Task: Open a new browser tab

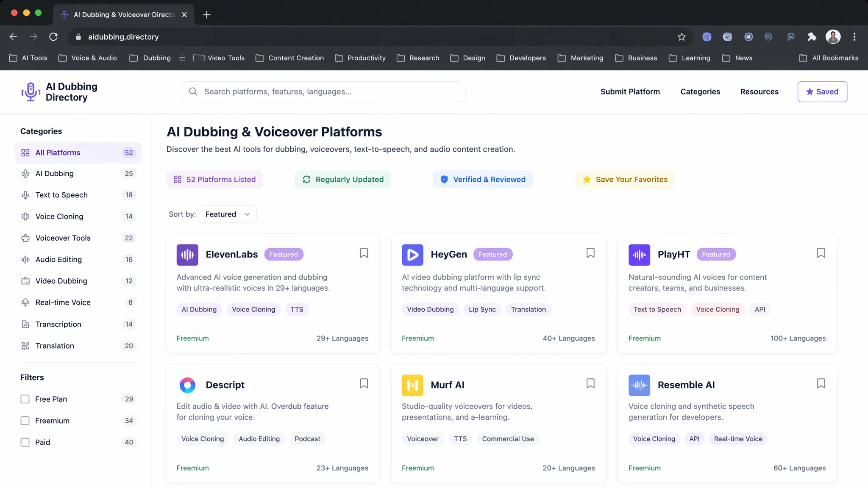Action: pos(207,15)
